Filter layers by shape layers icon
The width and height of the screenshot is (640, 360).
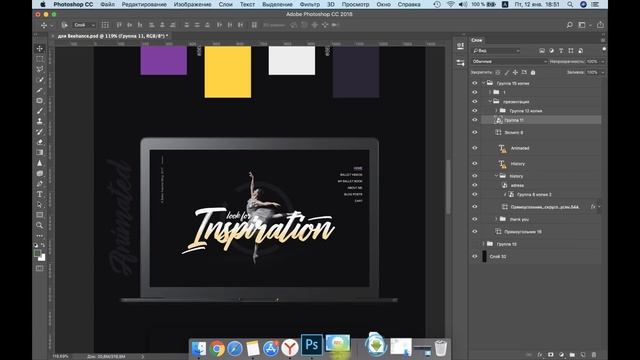pos(571,51)
